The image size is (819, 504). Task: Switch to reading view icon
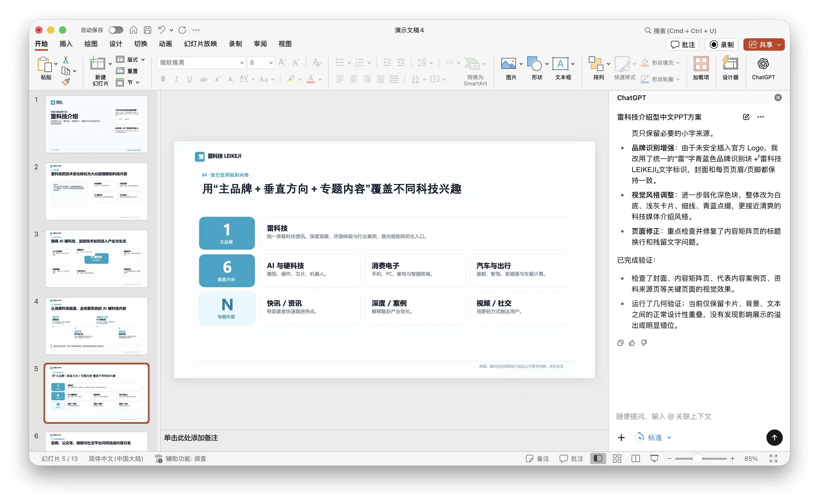click(635, 459)
